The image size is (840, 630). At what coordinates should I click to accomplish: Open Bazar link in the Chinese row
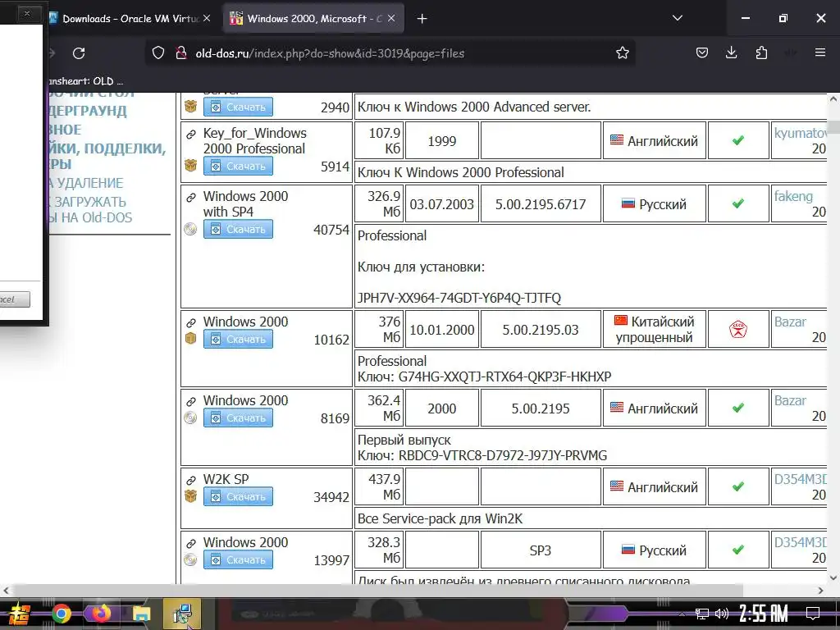pos(790,322)
